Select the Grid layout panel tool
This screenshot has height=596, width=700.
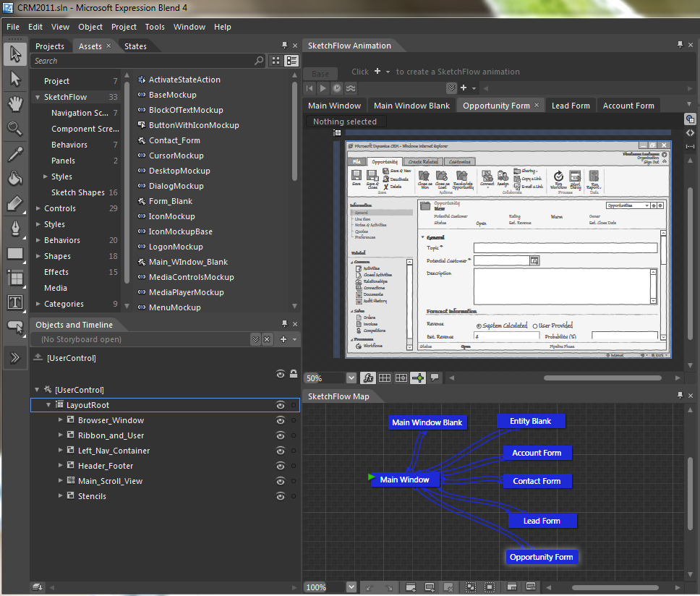(x=15, y=278)
